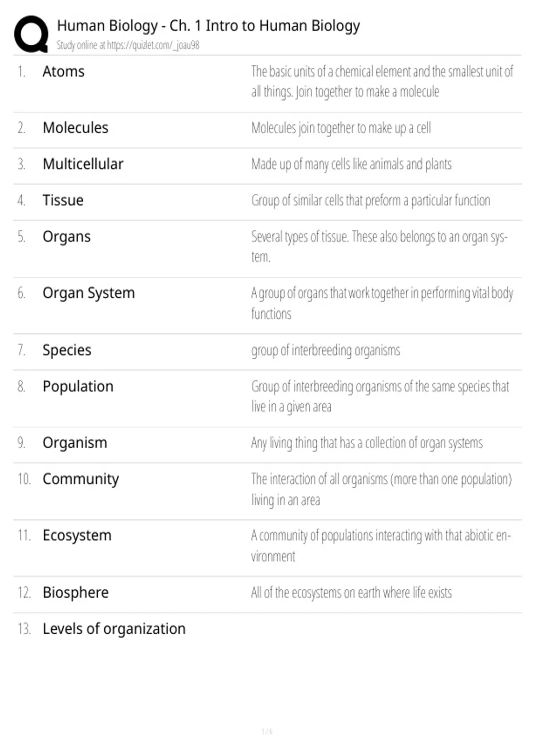The image size is (534, 756).
Task: Click the definition 'group of interbreeding organisms'
Action: click(x=325, y=350)
